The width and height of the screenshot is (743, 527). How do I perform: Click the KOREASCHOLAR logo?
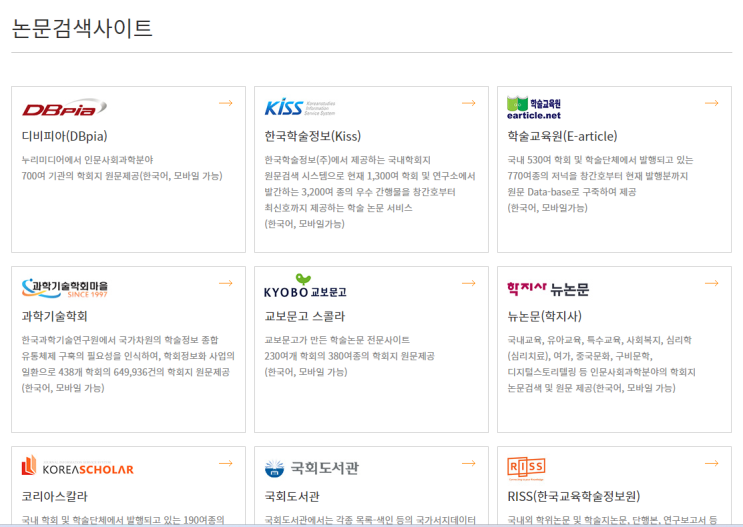pos(78,465)
